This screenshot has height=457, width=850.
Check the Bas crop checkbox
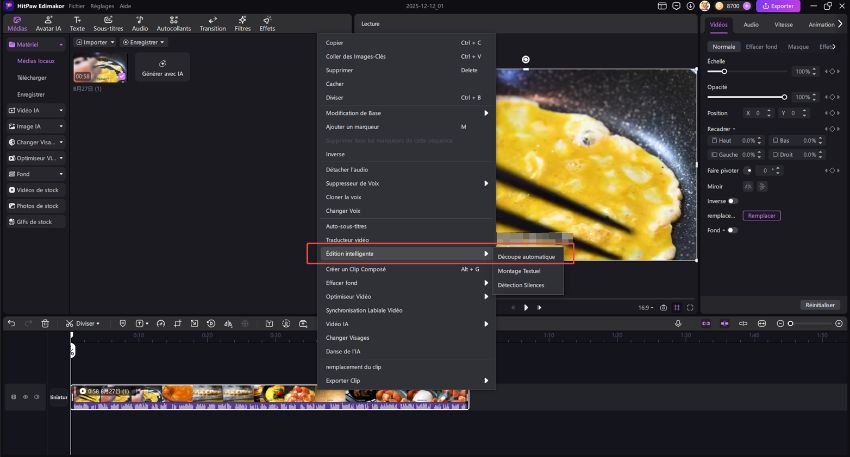775,140
